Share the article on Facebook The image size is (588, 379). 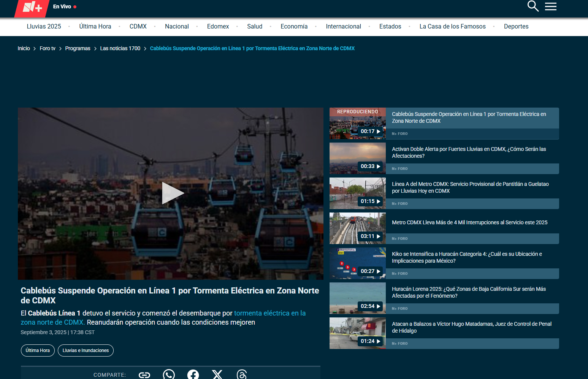pos(193,375)
